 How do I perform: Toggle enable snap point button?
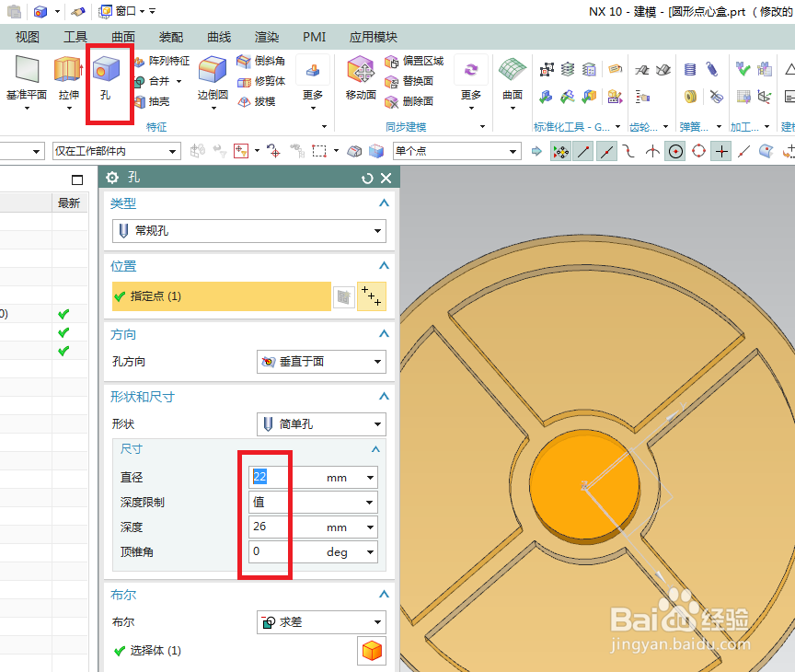pyautogui.click(x=560, y=151)
